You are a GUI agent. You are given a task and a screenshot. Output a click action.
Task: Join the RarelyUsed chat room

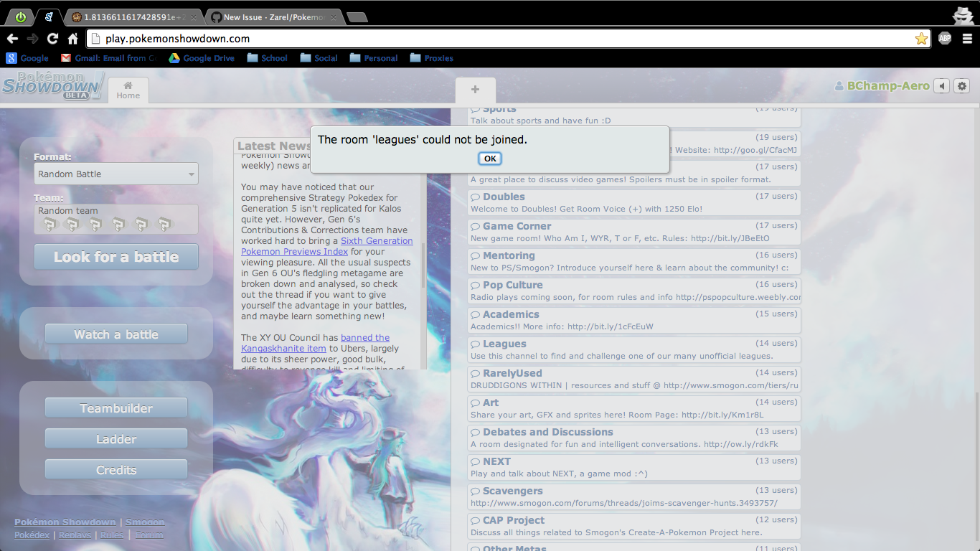[634, 379]
